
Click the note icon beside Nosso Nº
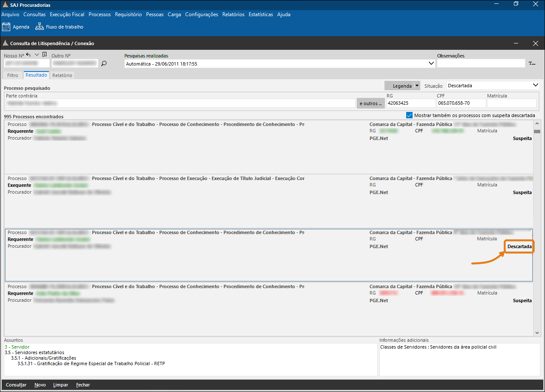click(45, 55)
